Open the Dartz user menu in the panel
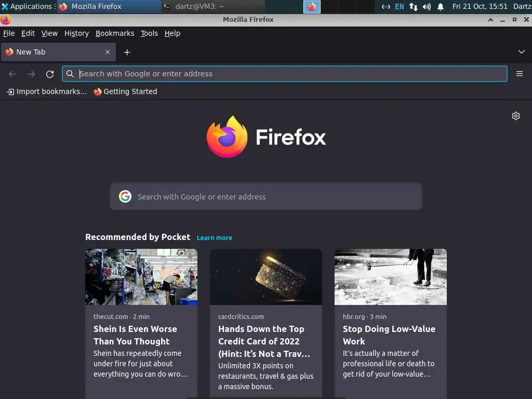This screenshot has width=532, height=399. pos(522,6)
